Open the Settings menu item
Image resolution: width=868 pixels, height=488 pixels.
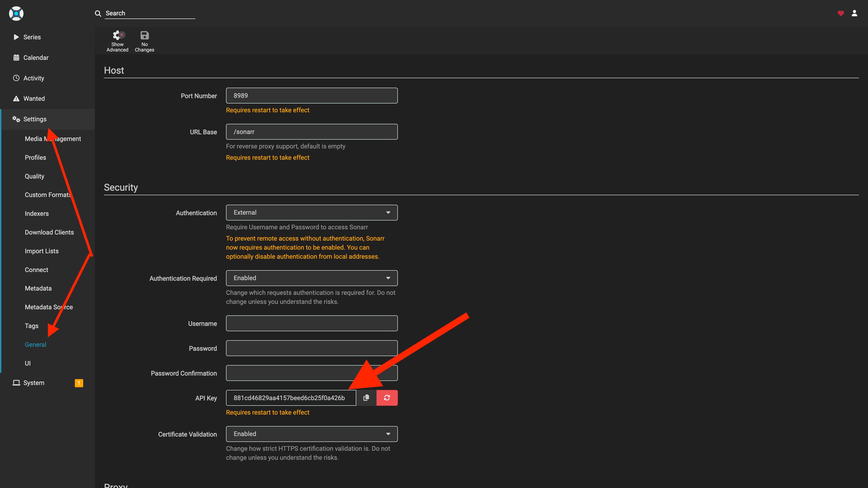tap(47, 119)
